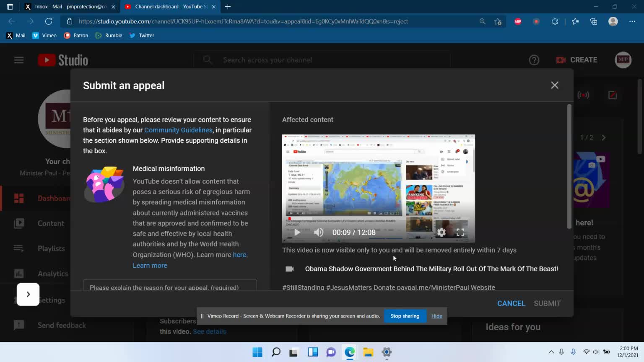Open the Rumble bookmark

point(109,36)
